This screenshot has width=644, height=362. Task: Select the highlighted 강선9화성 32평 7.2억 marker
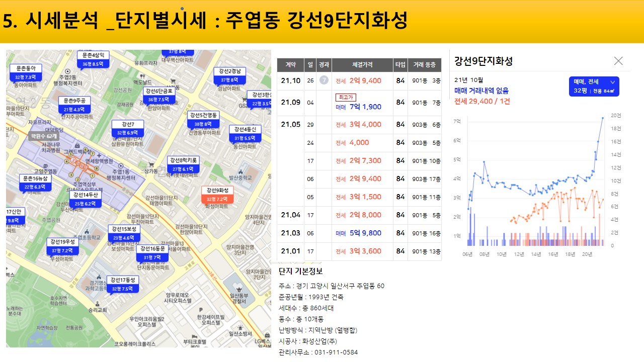click(218, 195)
